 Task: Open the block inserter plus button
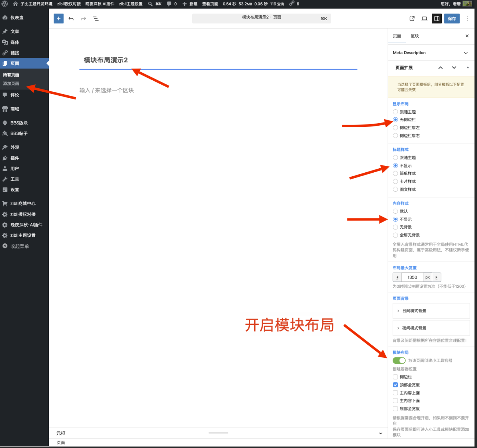(x=58, y=18)
